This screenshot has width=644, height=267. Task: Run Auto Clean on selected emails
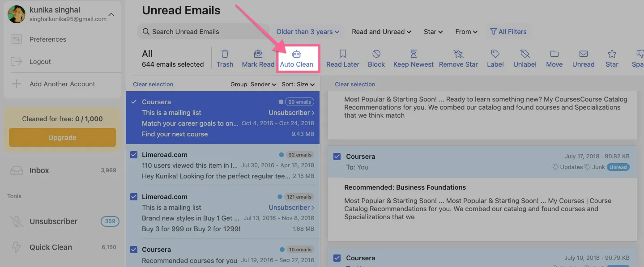click(296, 59)
